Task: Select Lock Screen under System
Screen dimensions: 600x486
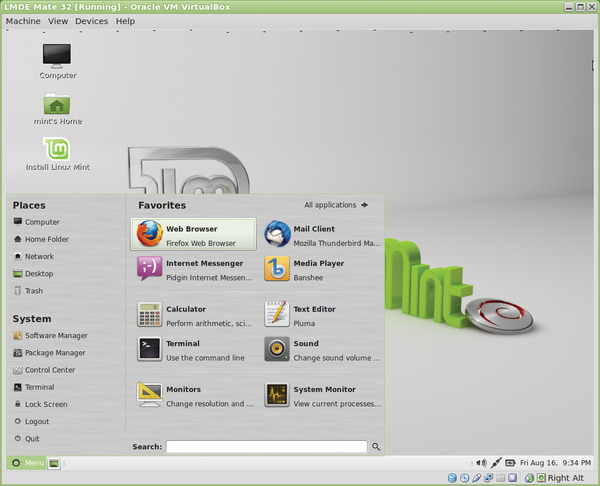Action: coord(41,404)
